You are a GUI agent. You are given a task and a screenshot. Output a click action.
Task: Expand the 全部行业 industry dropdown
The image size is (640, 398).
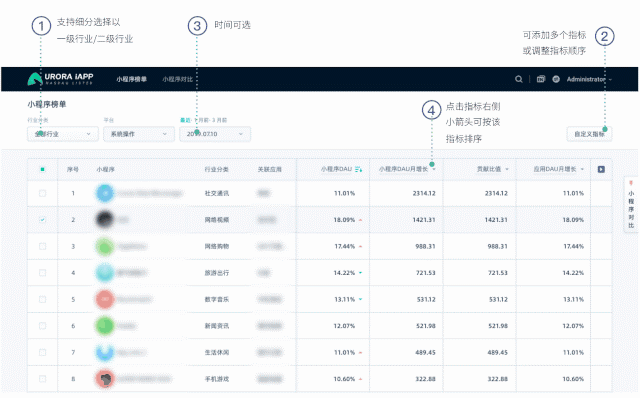coord(63,134)
